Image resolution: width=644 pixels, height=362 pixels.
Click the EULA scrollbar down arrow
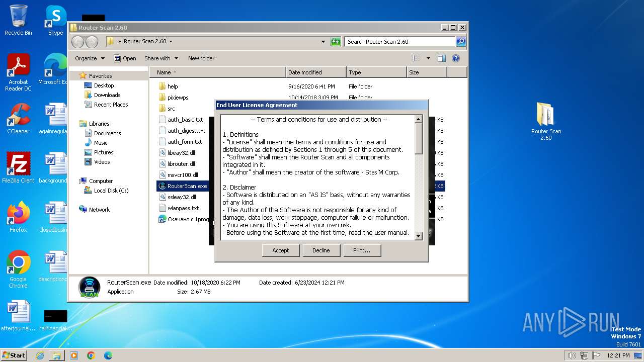pos(418,236)
